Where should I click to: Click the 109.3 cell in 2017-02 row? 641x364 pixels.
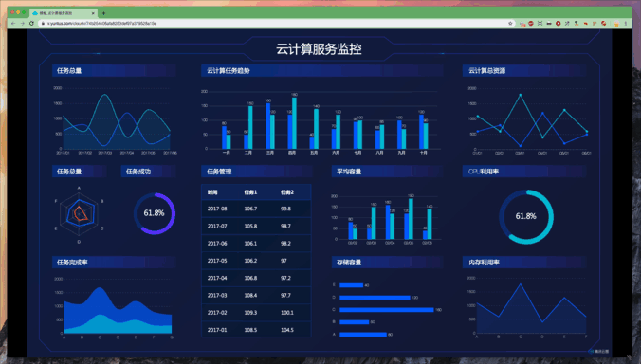[250, 313]
